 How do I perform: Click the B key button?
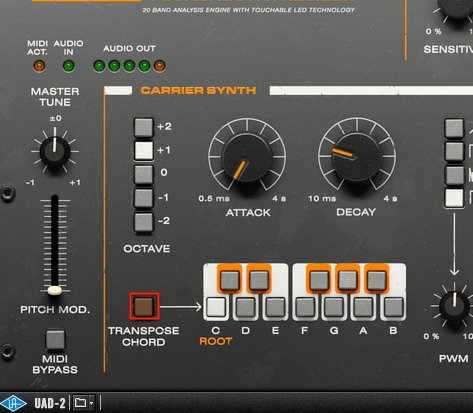(x=393, y=307)
